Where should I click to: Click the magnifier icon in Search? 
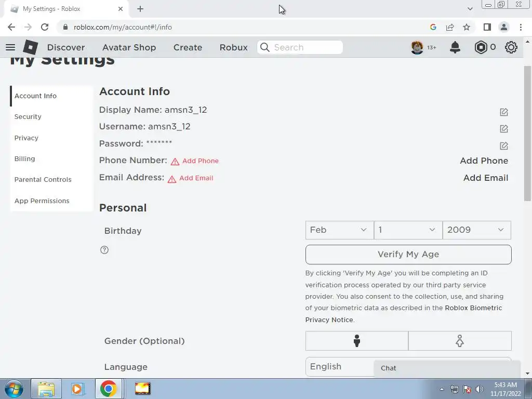tap(265, 47)
